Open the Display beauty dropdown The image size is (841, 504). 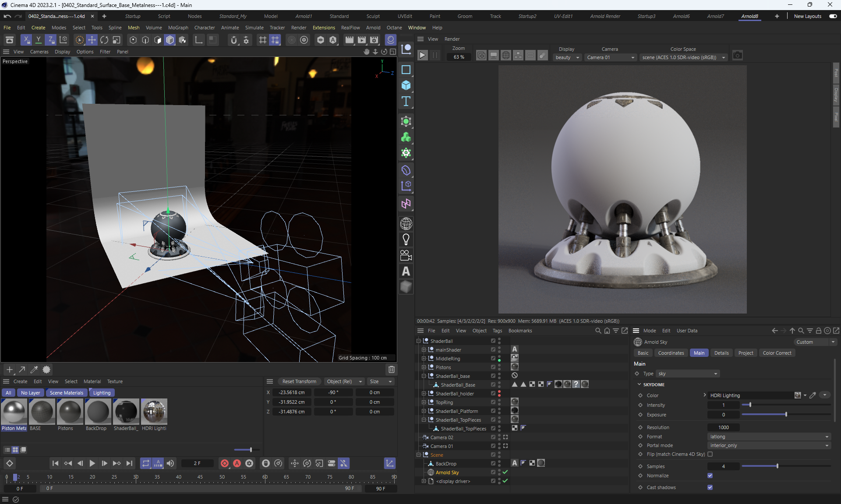(567, 57)
